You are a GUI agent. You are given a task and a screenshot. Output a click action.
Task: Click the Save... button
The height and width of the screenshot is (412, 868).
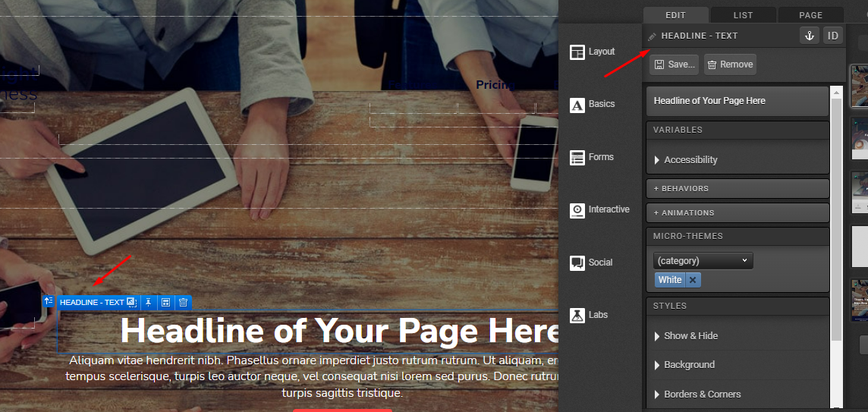click(675, 64)
